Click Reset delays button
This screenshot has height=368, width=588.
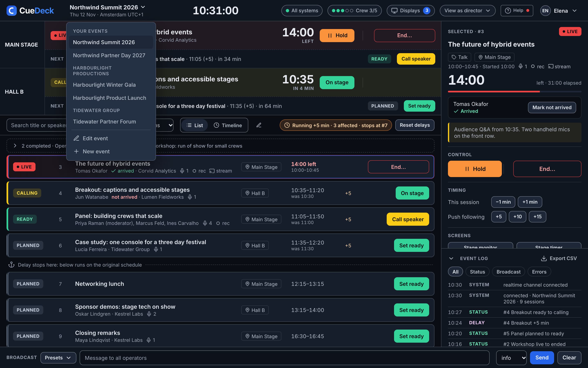click(x=414, y=125)
